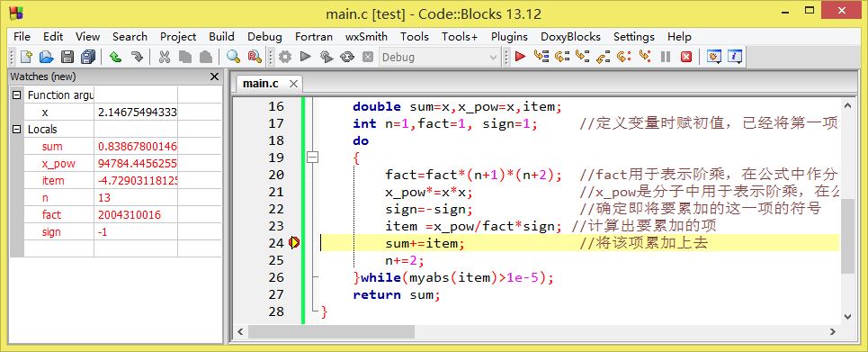Click the editor vertical scrollbar thumb
Viewport: 868px width, 352px height.
pyautogui.click(x=847, y=237)
